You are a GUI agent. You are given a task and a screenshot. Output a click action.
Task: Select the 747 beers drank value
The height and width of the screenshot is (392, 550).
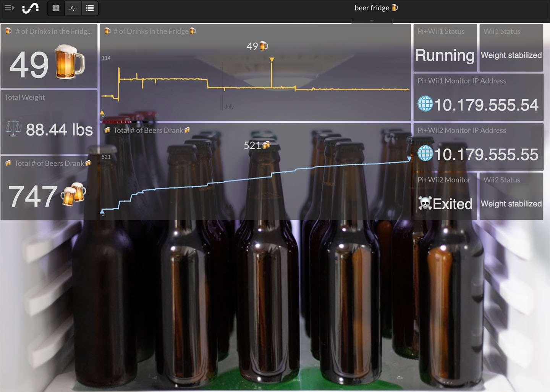(x=33, y=196)
